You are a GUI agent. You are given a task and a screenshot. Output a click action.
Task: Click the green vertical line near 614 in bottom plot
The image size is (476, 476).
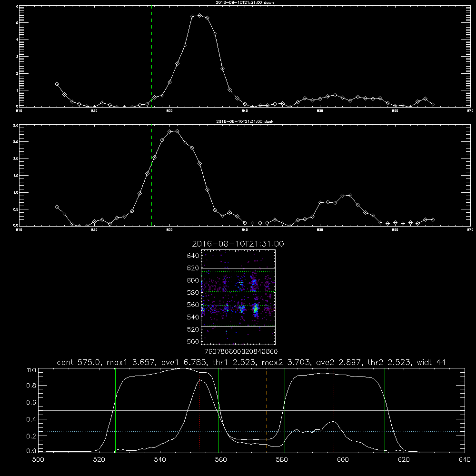[x=385, y=410]
